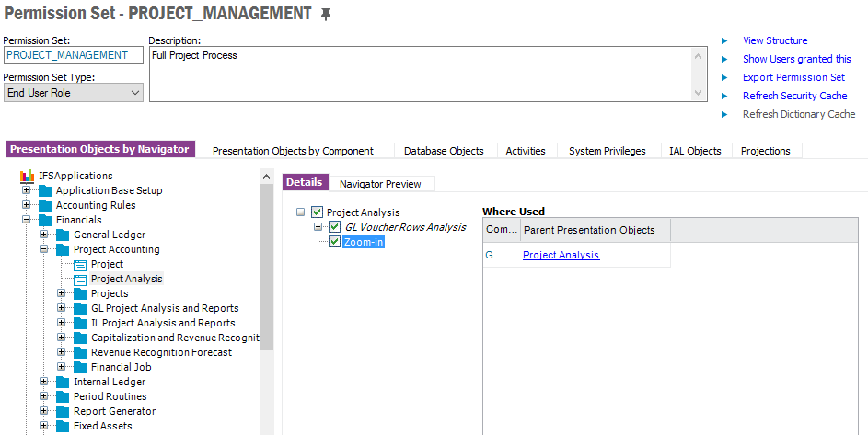Image resolution: width=868 pixels, height=435 pixels.
Task: Click the pin icon next to the title
Action: (x=325, y=15)
